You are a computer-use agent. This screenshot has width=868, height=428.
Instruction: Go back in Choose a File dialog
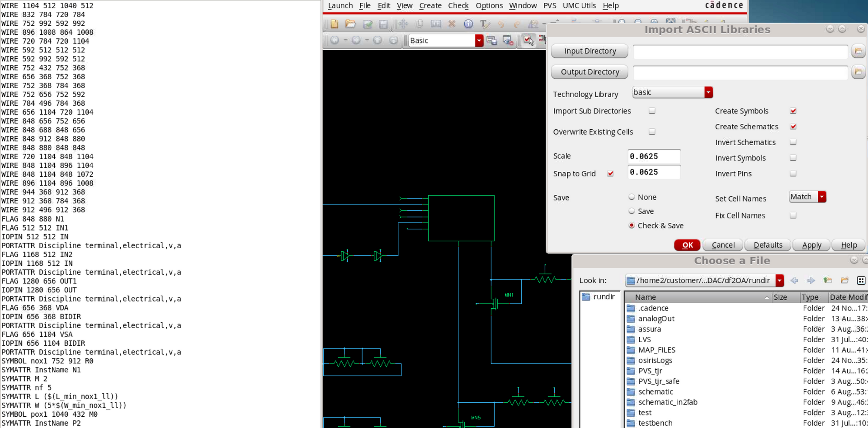coord(794,281)
